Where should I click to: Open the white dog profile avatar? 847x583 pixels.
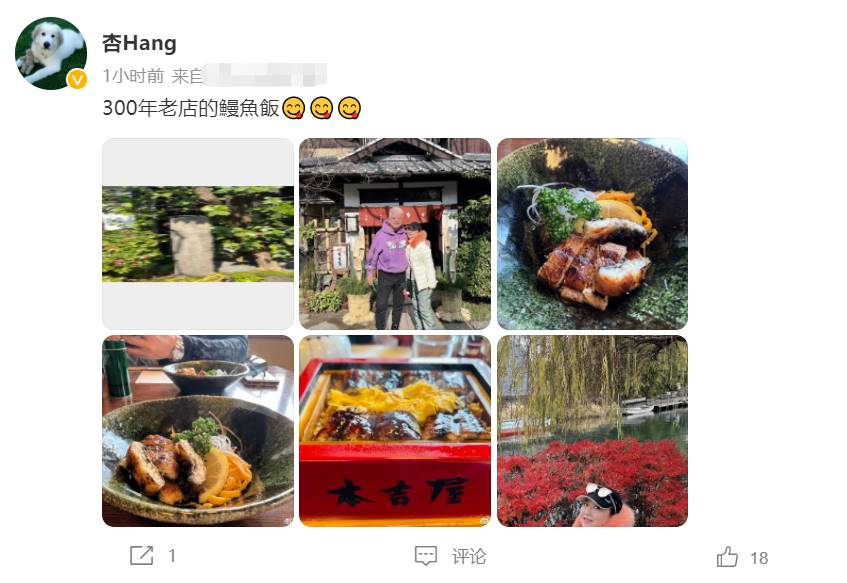51,53
